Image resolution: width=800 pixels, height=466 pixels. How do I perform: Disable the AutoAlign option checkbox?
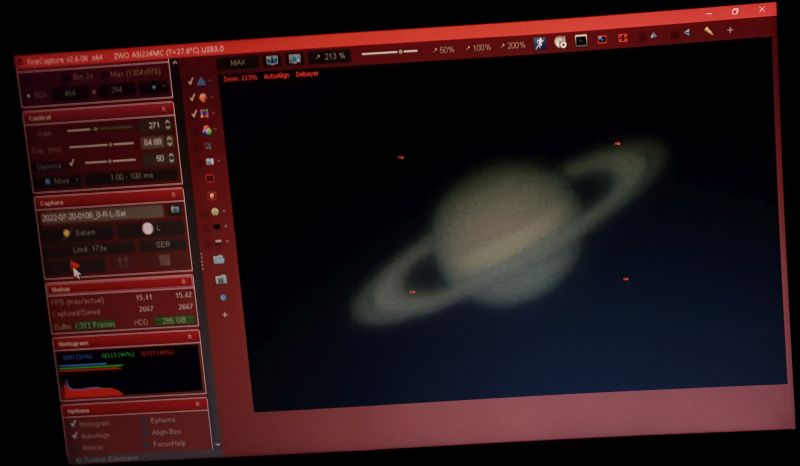pos(74,436)
